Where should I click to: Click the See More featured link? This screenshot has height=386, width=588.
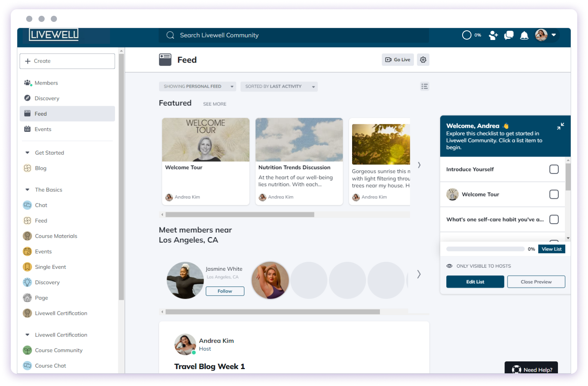(x=215, y=104)
